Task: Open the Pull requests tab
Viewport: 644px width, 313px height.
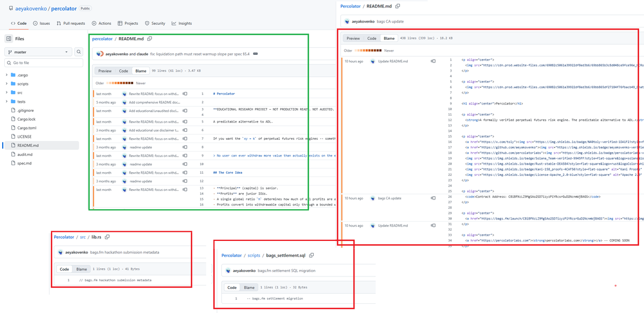Action: pos(71,24)
